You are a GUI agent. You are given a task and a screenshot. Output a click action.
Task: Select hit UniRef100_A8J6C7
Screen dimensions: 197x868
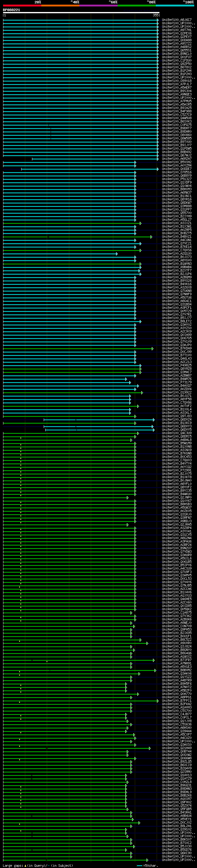coord(177,20)
